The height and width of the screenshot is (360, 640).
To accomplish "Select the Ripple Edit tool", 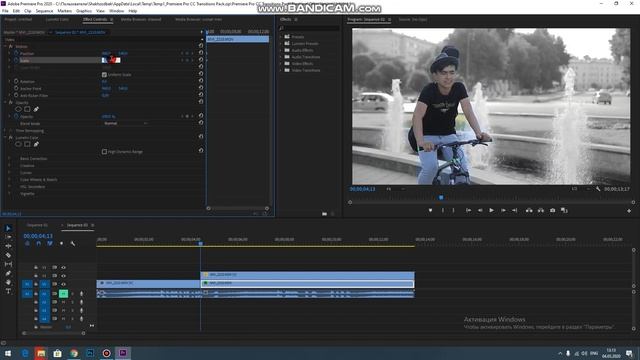I will point(8,246).
